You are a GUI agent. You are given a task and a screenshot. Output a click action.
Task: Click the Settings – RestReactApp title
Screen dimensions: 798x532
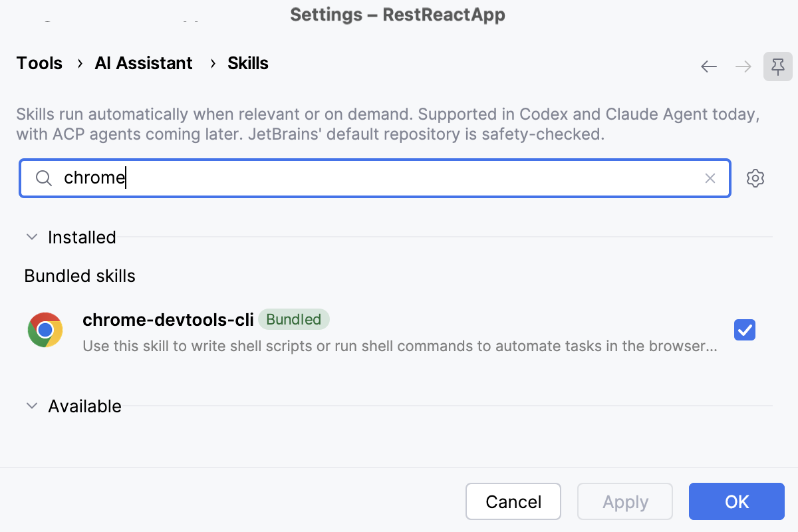pos(398,15)
